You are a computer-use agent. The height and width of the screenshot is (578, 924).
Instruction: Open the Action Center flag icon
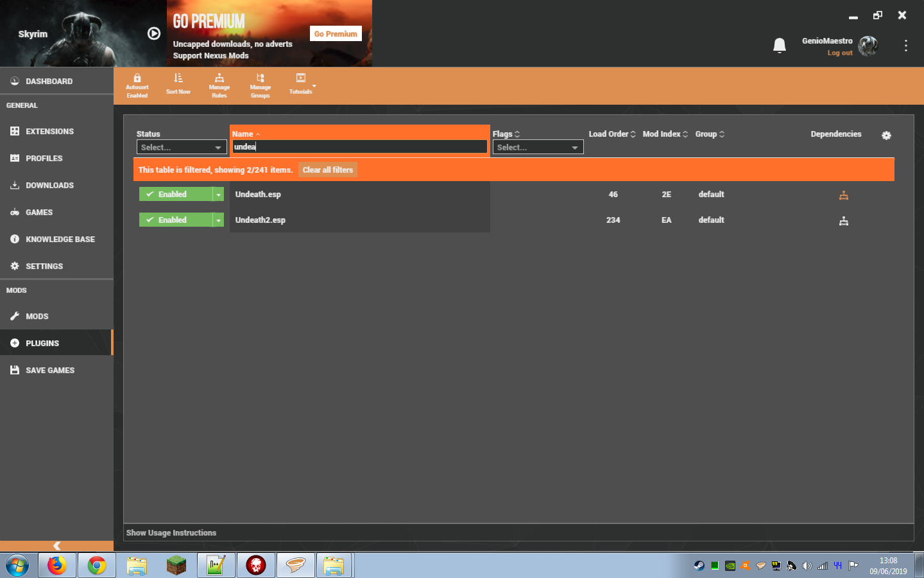(853, 566)
